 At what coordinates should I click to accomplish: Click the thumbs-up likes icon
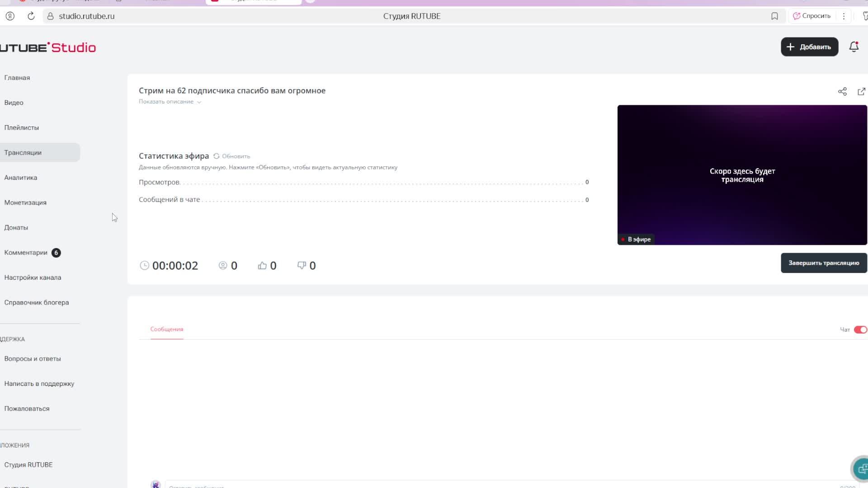coord(262,266)
